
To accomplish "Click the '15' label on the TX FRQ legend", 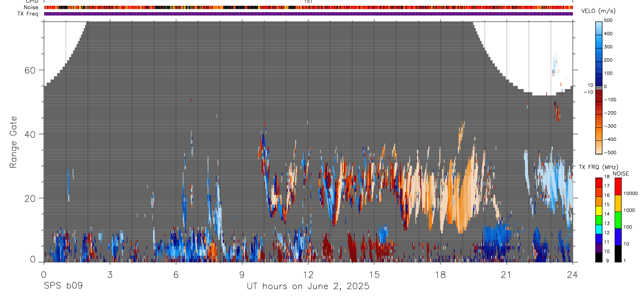I will click(607, 204).
